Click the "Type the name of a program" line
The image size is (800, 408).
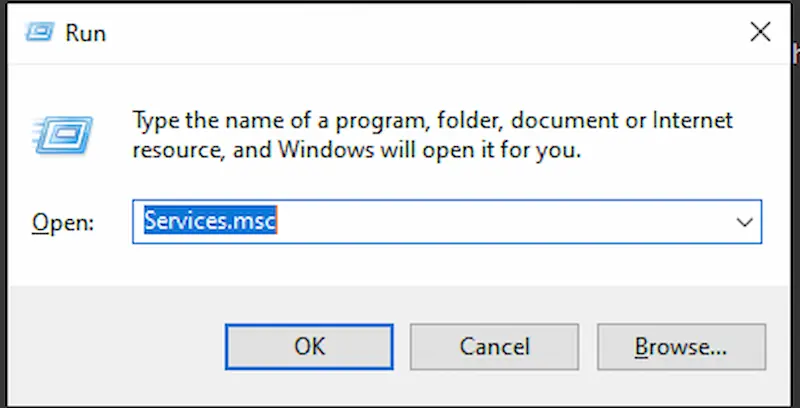[433, 121]
